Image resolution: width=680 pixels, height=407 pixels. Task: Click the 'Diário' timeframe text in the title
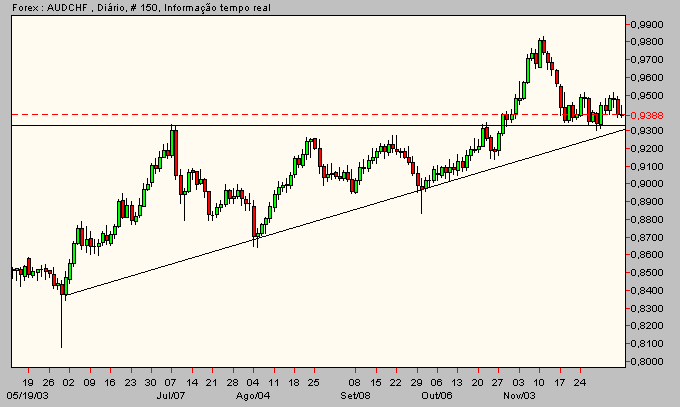tap(111, 7)
